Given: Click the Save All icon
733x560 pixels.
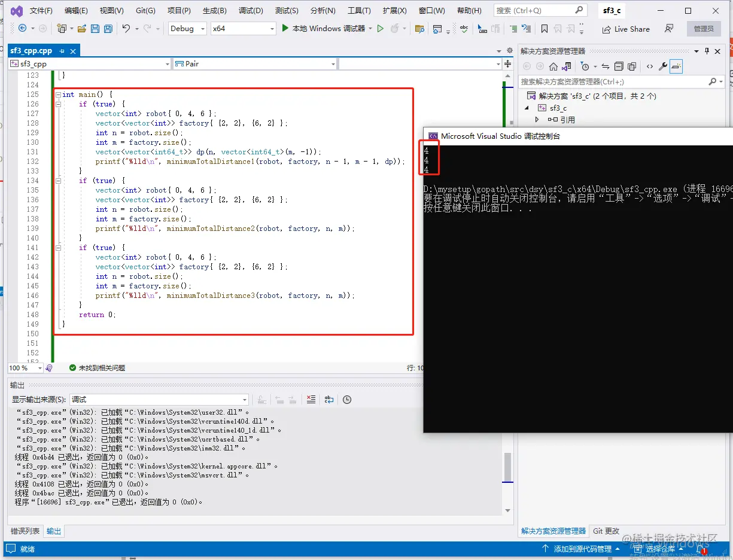Looking at the screenshot, I should point(108,28).
